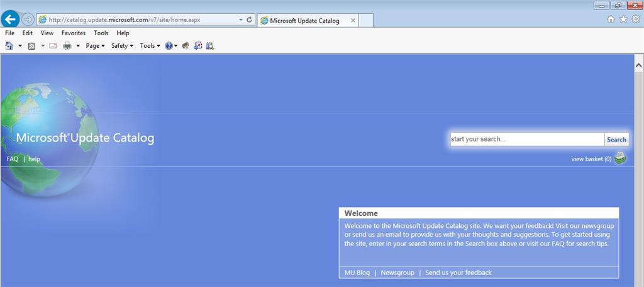The width and height of the screenshot is (644, 287).
Task: Click the home icon at top right
Action: point(611,20)
